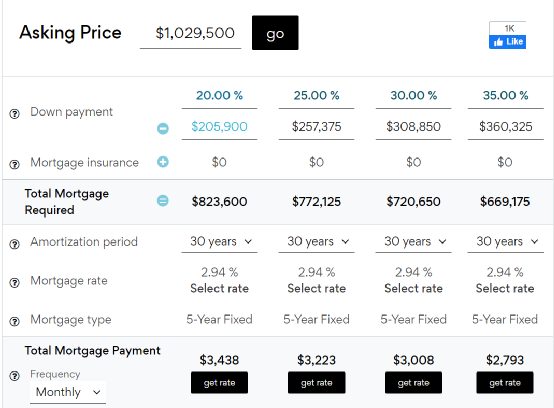
Task: Select the 30.00 % down payment column
Action: (413, 95)
